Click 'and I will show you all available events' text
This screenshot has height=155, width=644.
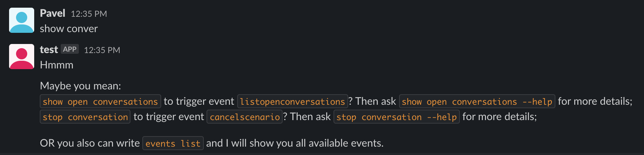(x=295, y=143)
